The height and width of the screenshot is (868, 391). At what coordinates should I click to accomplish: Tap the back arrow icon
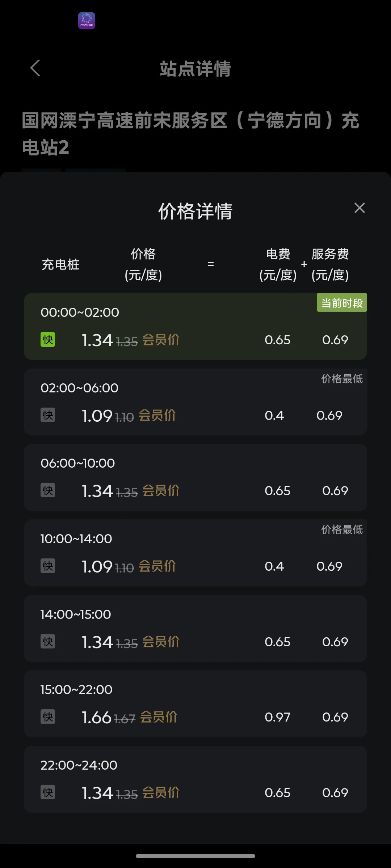point(35,68)
